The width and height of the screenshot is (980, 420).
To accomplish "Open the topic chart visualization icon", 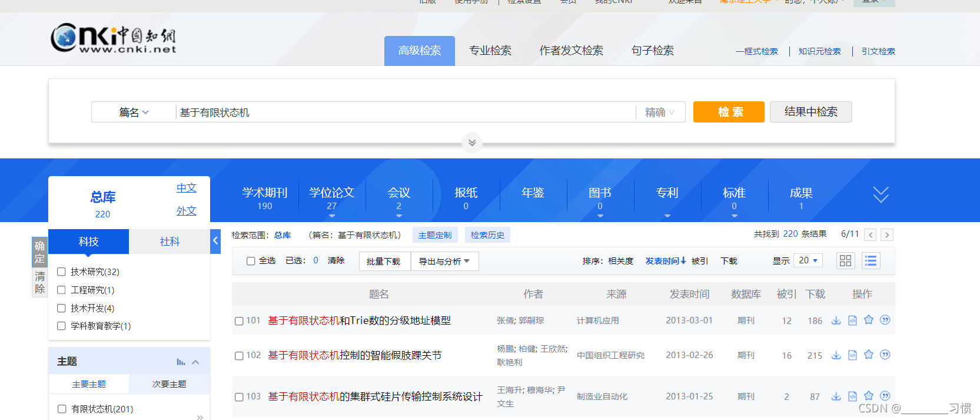I will click(181, 362).
